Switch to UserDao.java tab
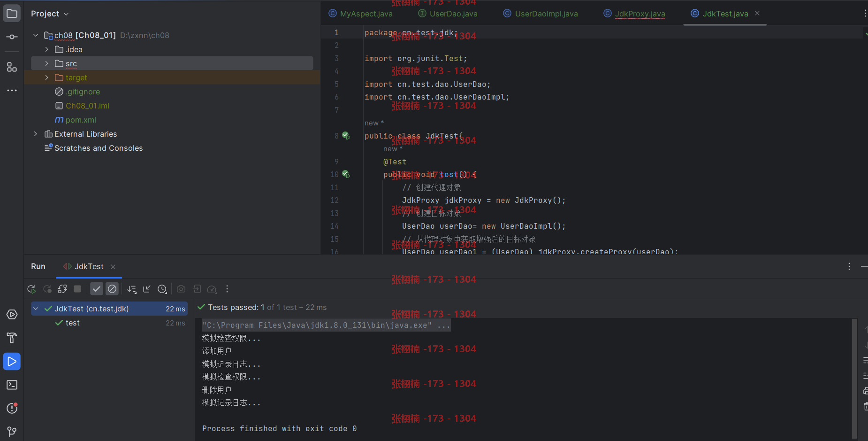The width and height of the screenshot is (868, 441). (448, 14)
